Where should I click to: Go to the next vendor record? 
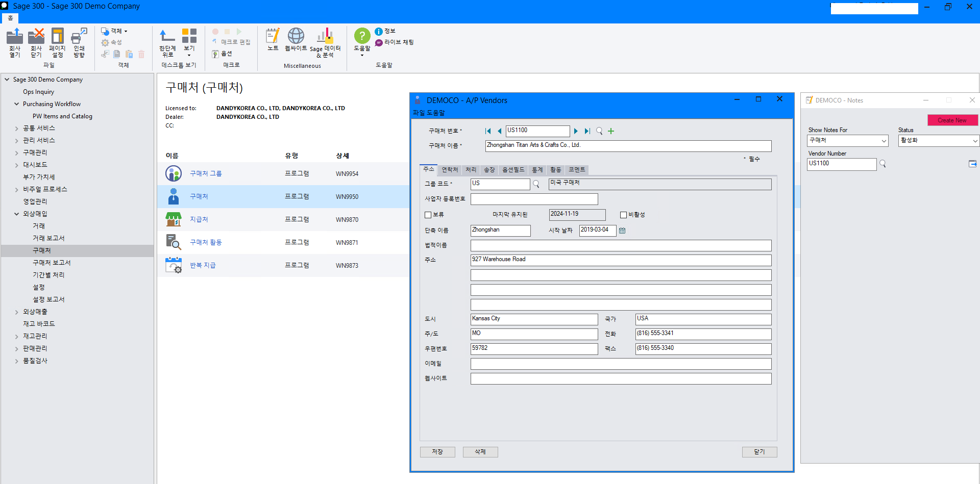(x=576, y=131)
